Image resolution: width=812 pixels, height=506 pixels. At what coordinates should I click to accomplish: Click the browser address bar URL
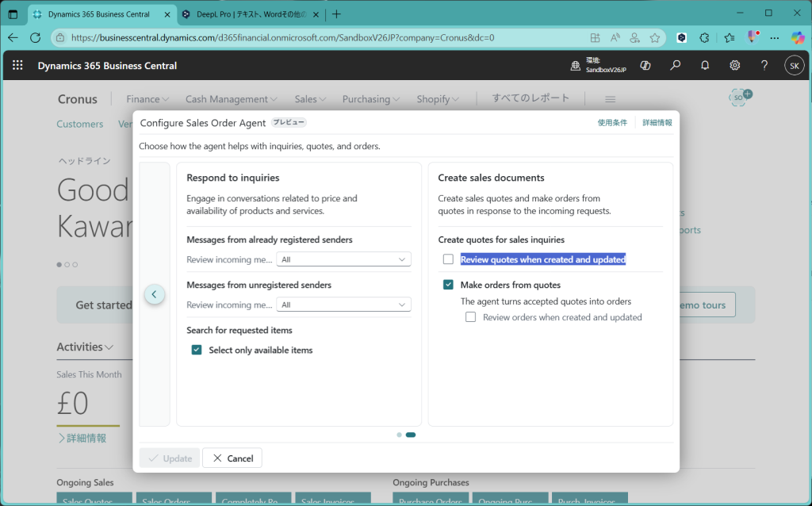pyautogui.click(x=283, y=38)
